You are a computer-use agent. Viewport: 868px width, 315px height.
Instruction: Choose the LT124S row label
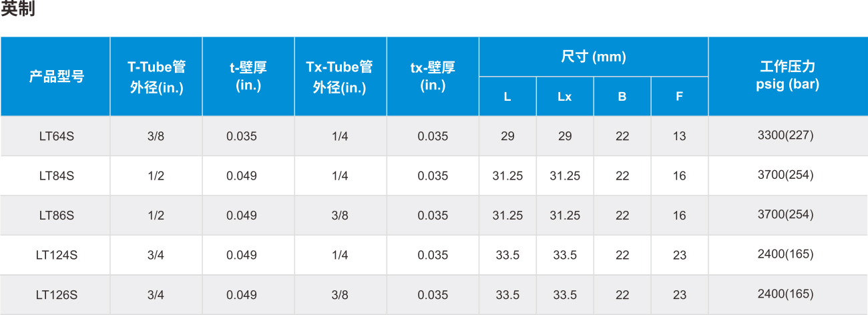[x=56, y=256]
